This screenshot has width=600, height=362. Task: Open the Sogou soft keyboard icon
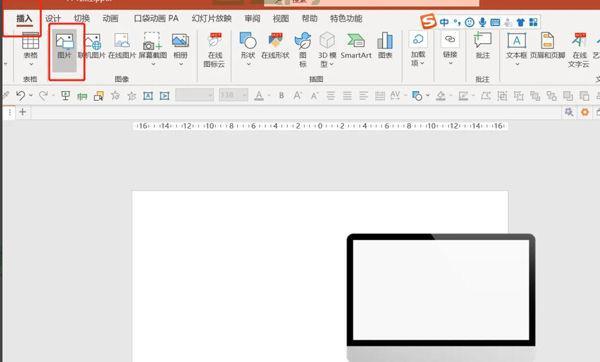pos(495,22)
